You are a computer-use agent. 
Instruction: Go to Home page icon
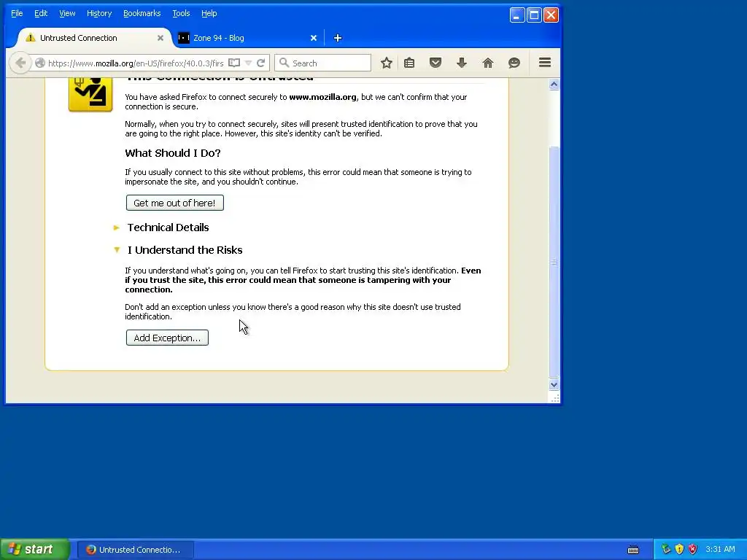(488, 63)
